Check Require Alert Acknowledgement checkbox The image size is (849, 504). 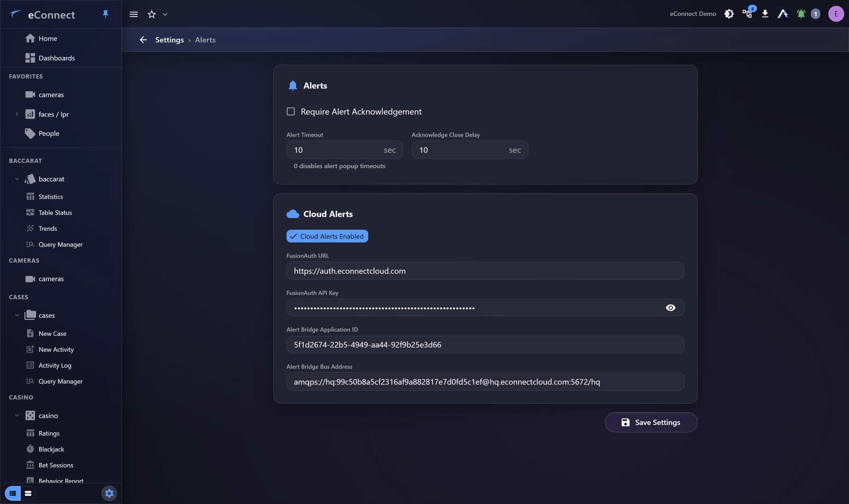[291, 111]
